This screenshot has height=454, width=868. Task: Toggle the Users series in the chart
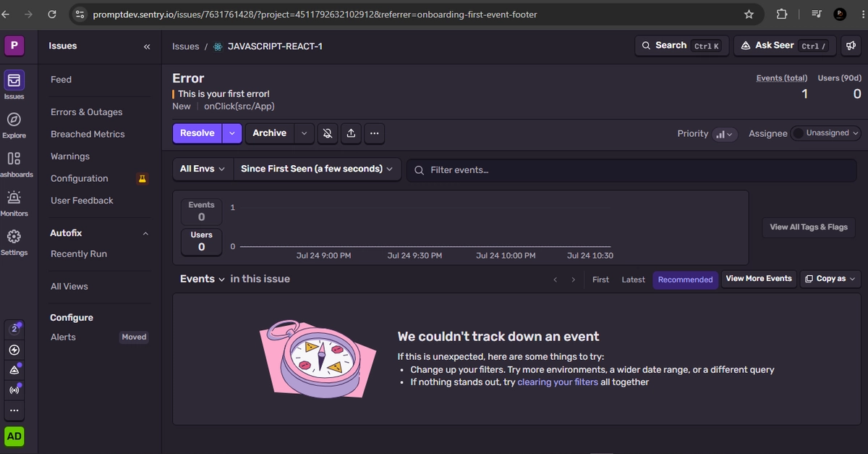201,241
